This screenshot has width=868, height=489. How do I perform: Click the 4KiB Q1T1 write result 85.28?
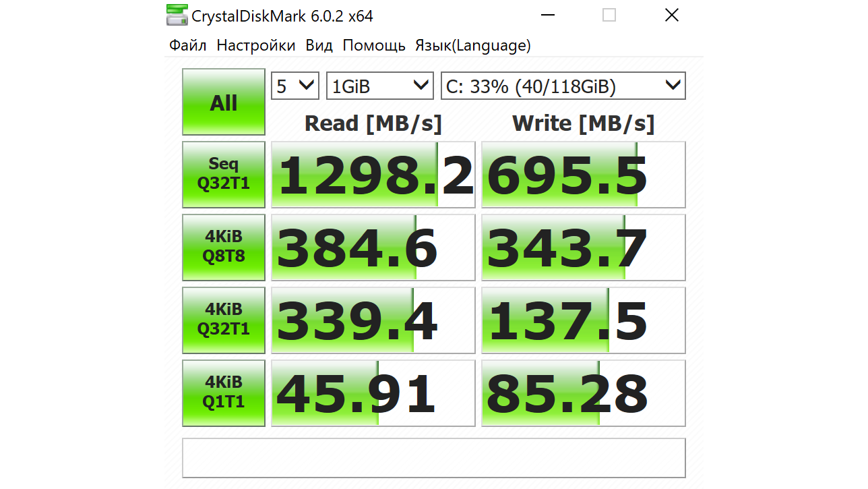pos(584,393)
